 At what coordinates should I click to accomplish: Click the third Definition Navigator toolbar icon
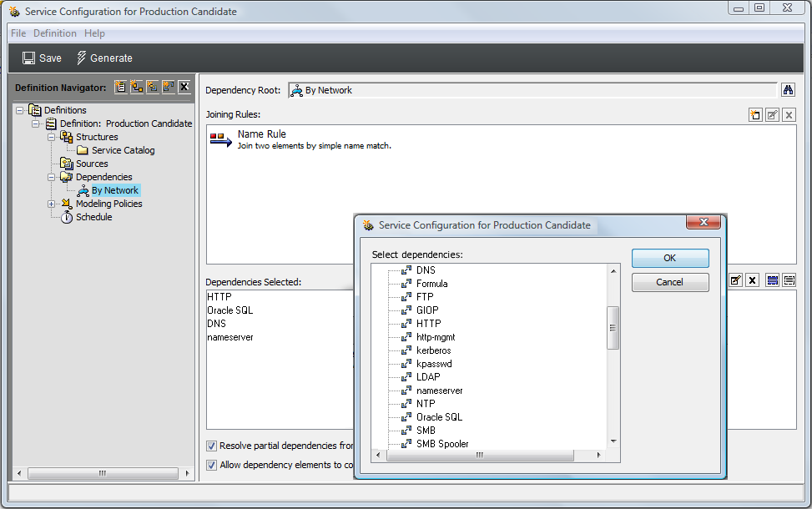coord(152,87)
